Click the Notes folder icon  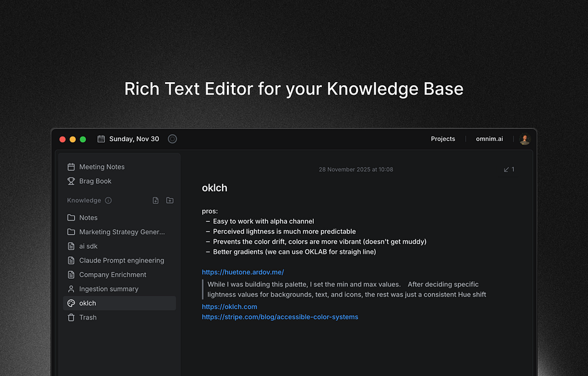[x=71, y=218]
